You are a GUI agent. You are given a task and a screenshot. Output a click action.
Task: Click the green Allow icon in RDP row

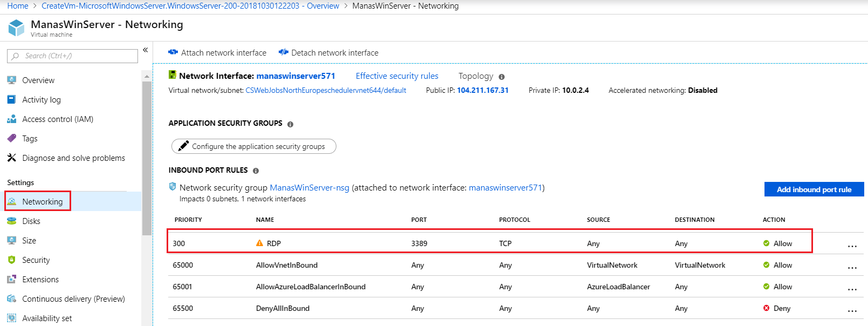pyautogui.click(x=766, y=243)
